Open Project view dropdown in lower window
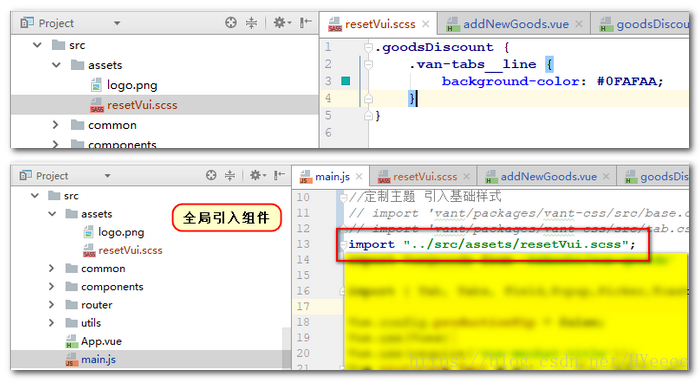Image resolution: width=700 pixels, height=381 pixels. [x=108, y=176]
